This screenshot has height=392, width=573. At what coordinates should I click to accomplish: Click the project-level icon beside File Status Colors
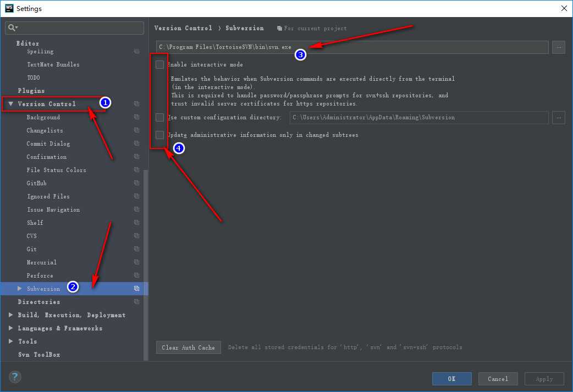coord(137,169)
